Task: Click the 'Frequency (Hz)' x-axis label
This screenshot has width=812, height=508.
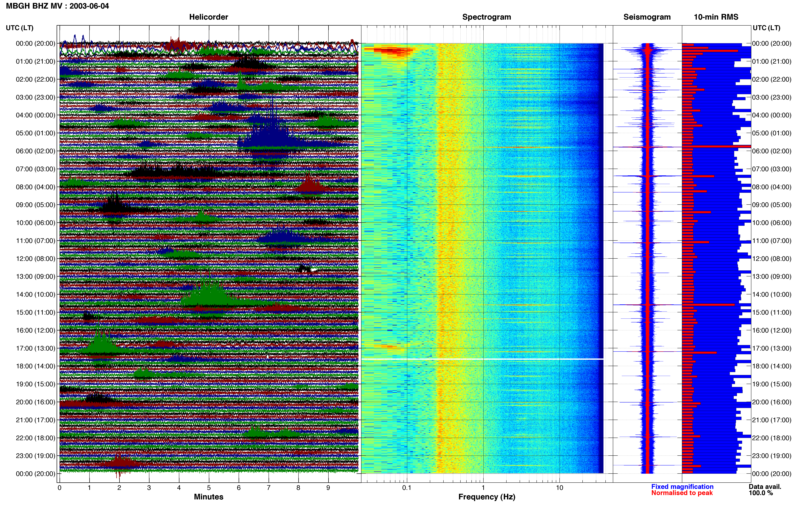Action: click(487, 497)
